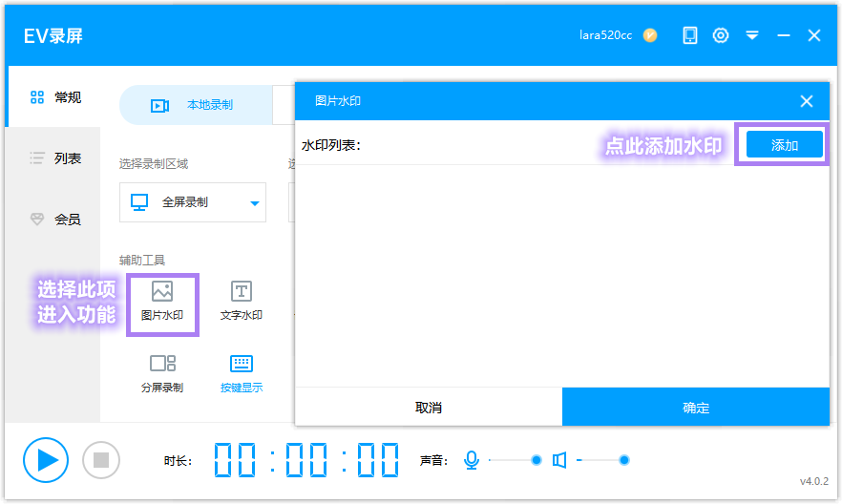Click the mobile phone icon in title bar
Screen dimensions: 842x504
pos(689,35)
